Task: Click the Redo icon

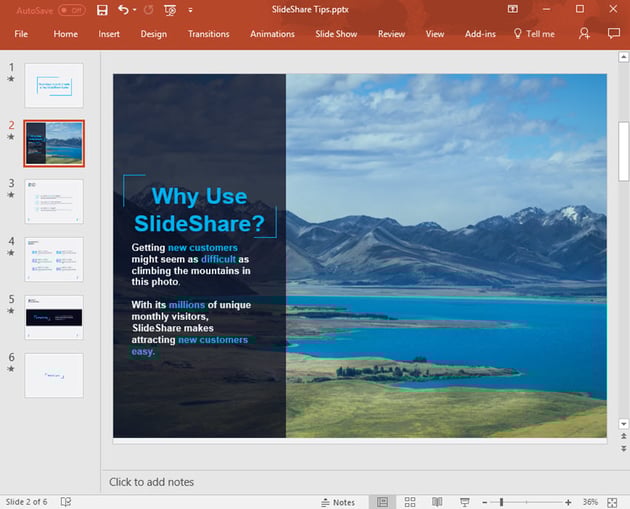Action: (x=149, y=10)
